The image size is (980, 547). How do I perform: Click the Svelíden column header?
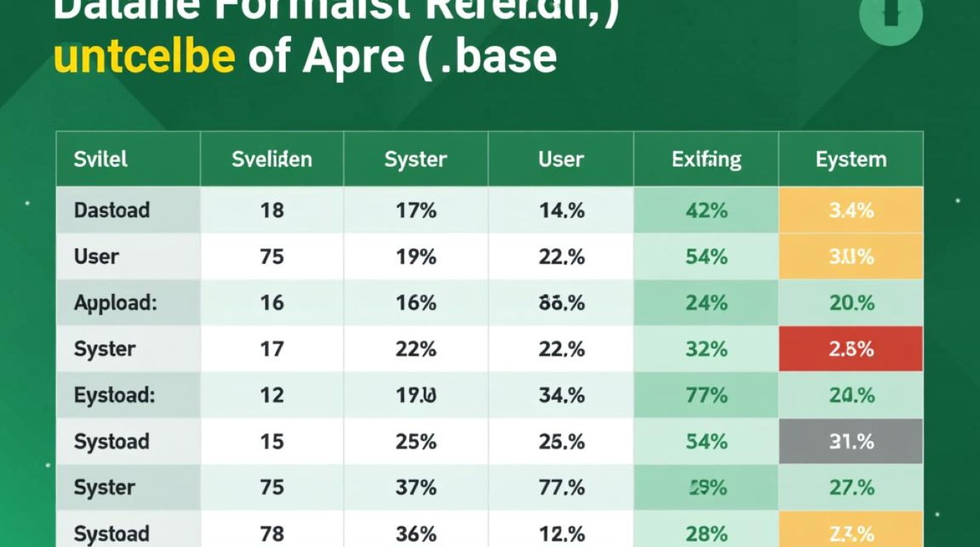tap(272, 159)
